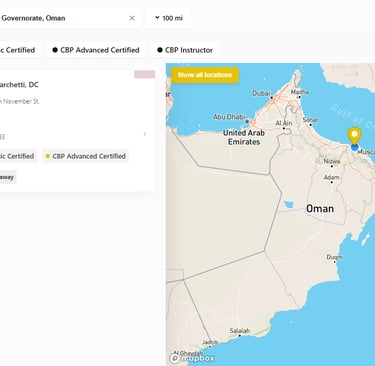Click the Abu Dhabi label on the map

click(x=229, y=117)
